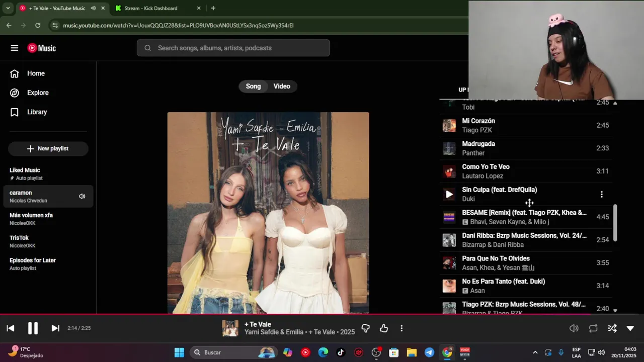Open Yami Safdie & Emilia artist link
644x362 pixels.
[274, 332]
